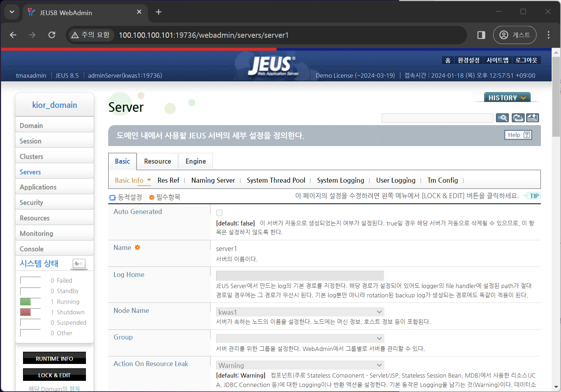Click the RUNTIME INFO button
The width and height of the screenshot is (561, 392).
pyautogui.click(x=54, y=358)
